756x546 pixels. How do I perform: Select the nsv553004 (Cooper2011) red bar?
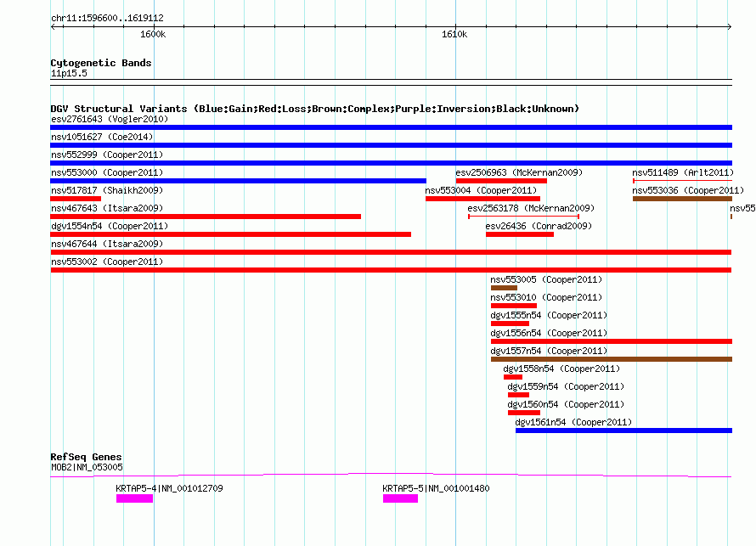click(x=482, y=199)
